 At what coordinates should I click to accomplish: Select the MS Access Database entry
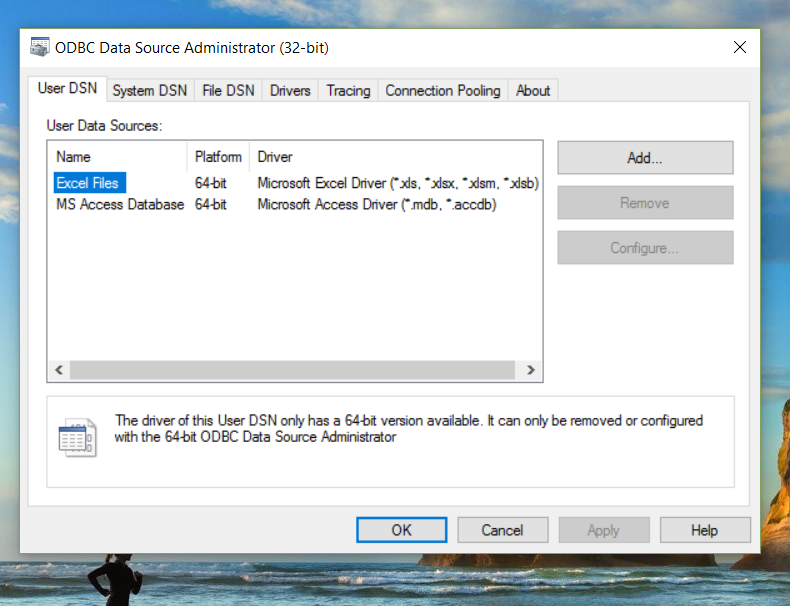[x=119, y=204]
